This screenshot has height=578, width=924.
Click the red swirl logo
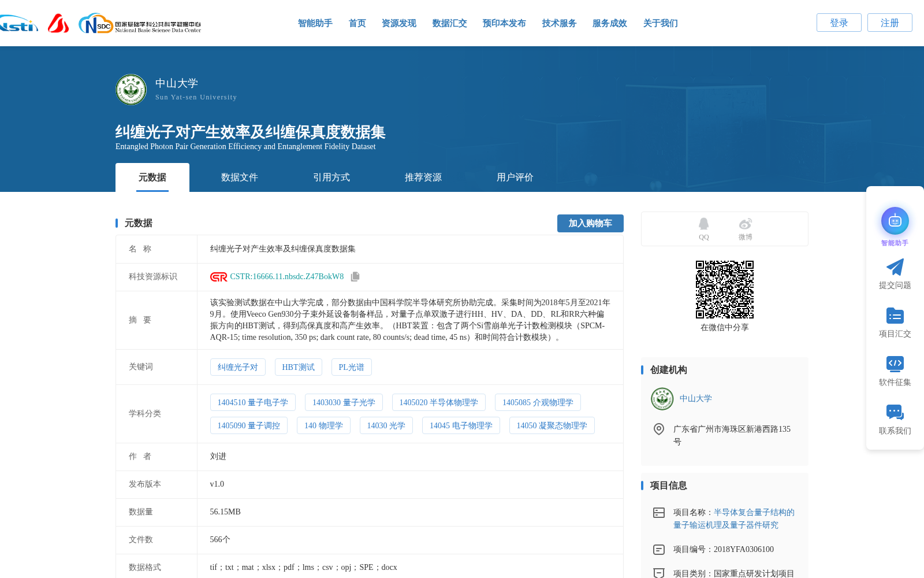[x=58, y=23]
